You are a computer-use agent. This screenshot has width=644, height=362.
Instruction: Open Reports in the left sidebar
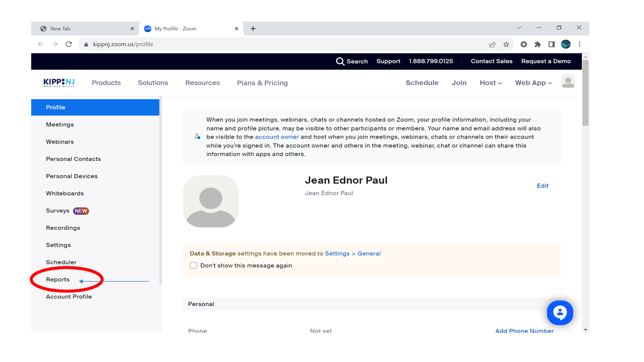(58, 280)
